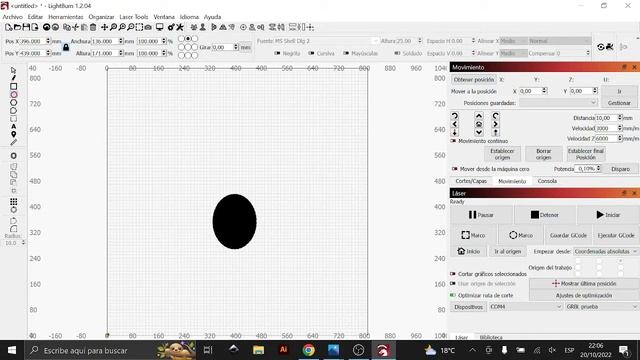The height and width of the screenshot is (360, 640).
Task: Open the Herramientas menu
Action: (x=66, y=17)
